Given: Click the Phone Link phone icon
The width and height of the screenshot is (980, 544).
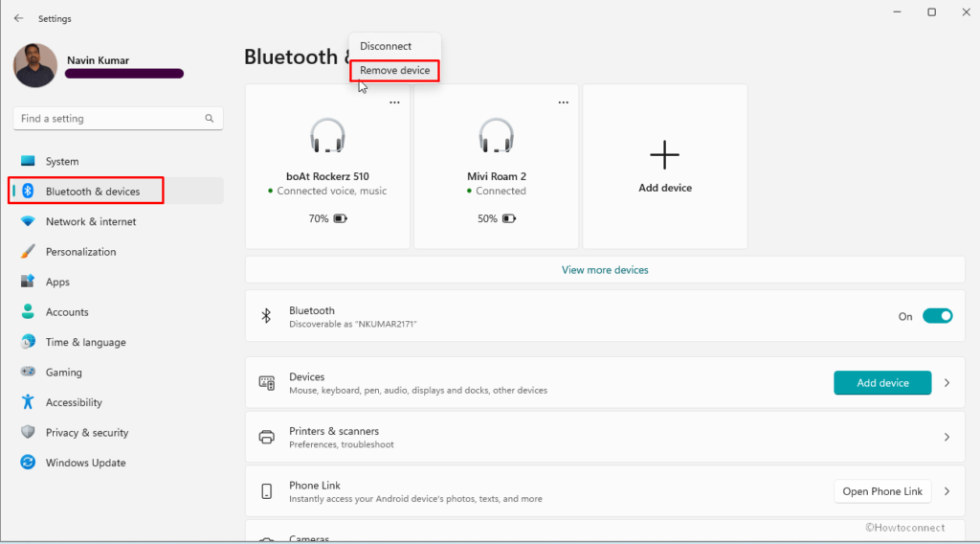Looking at the screenshot, I should pyautogui.click(x=267, y=491).
